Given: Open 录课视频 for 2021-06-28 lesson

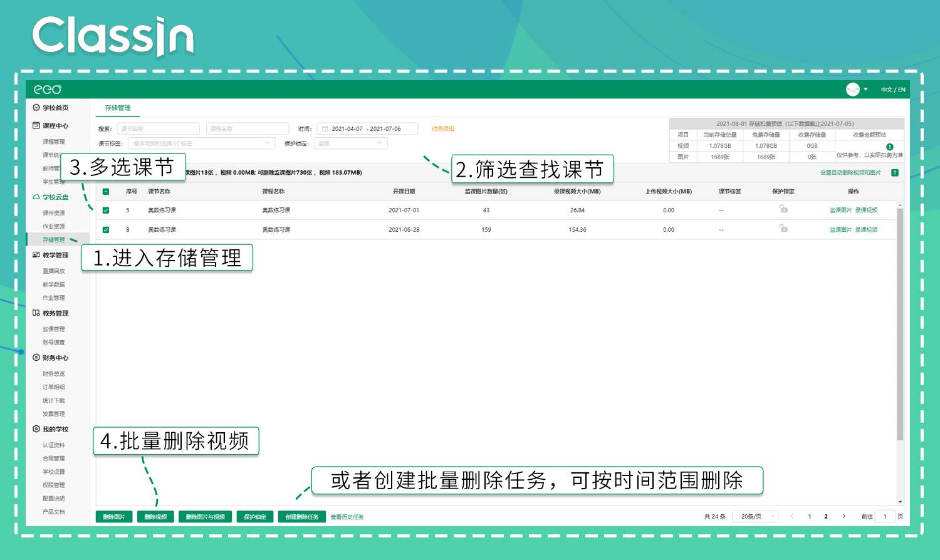Looking at the screenshot, I should click(x=866, y=230).
